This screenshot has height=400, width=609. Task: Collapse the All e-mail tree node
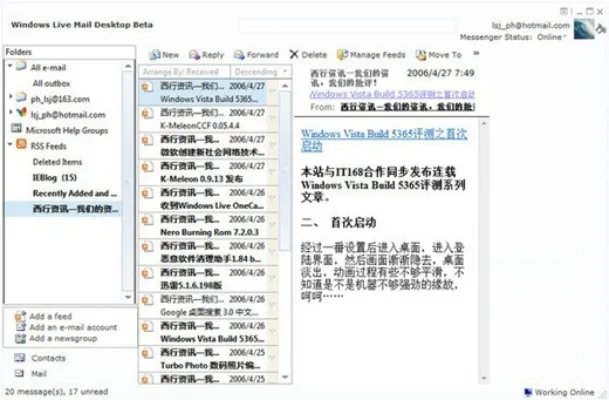(10, 66)
